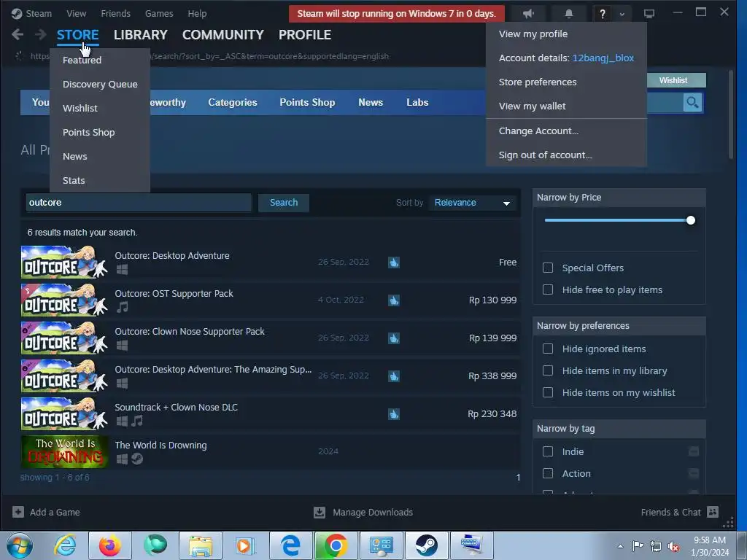Open account details link 12bangj_blox
Screen dimensions: 747x560
point(603,58)
